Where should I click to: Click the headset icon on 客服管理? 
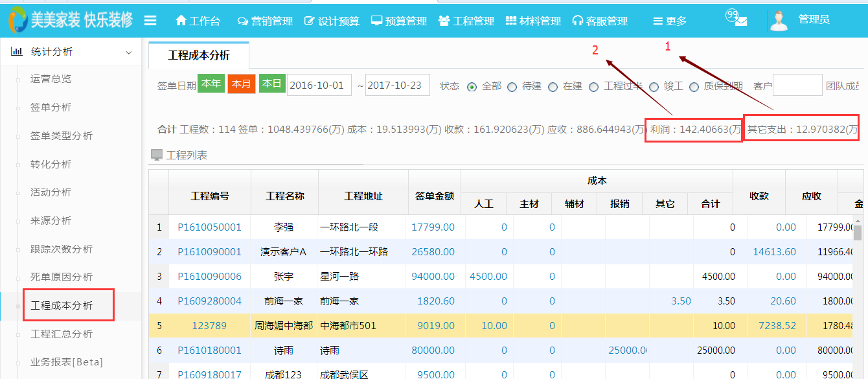coord(577,20)
